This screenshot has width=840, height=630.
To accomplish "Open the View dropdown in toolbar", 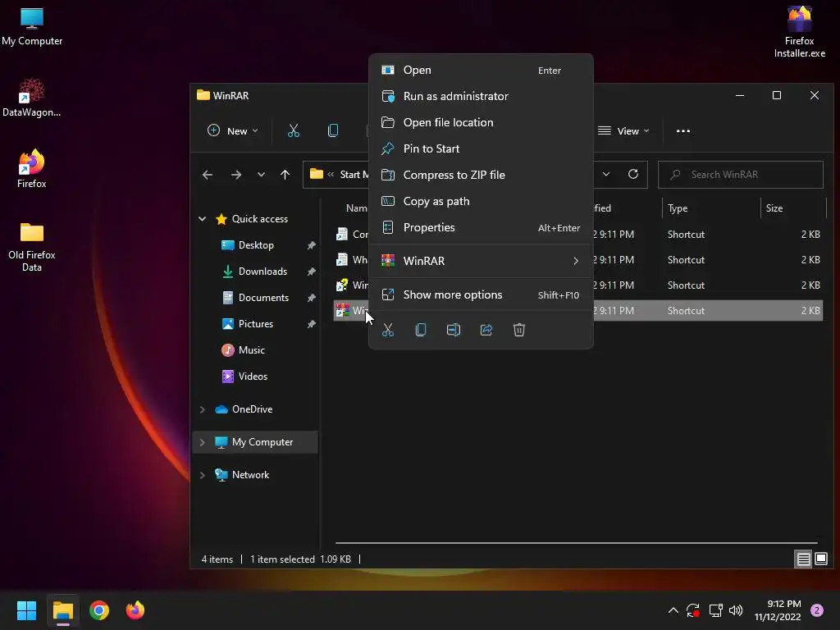I will [624, 130].
